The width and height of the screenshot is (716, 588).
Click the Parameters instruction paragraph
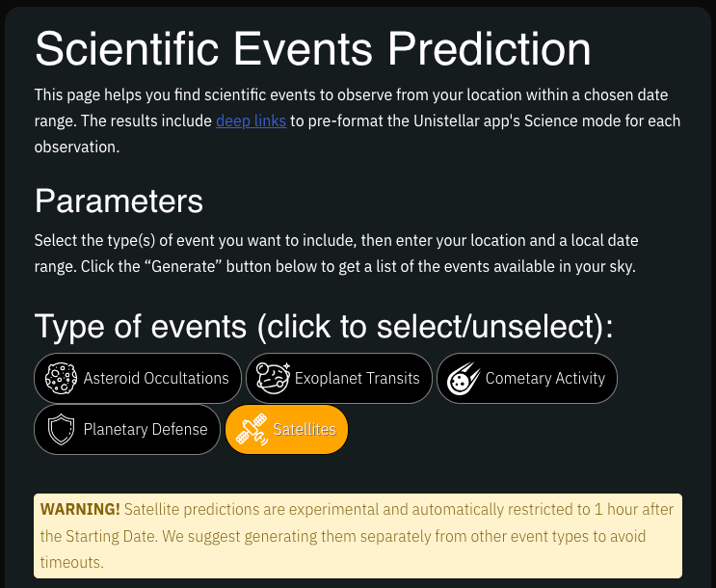point(335,254)
